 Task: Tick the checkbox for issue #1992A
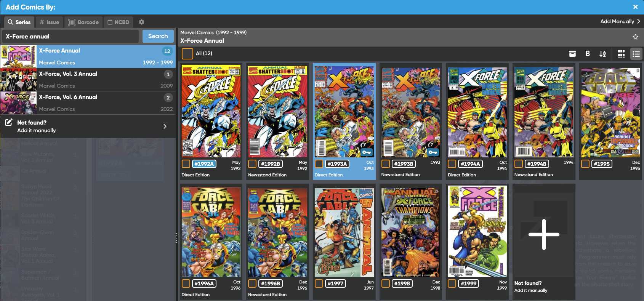(186, 164)
